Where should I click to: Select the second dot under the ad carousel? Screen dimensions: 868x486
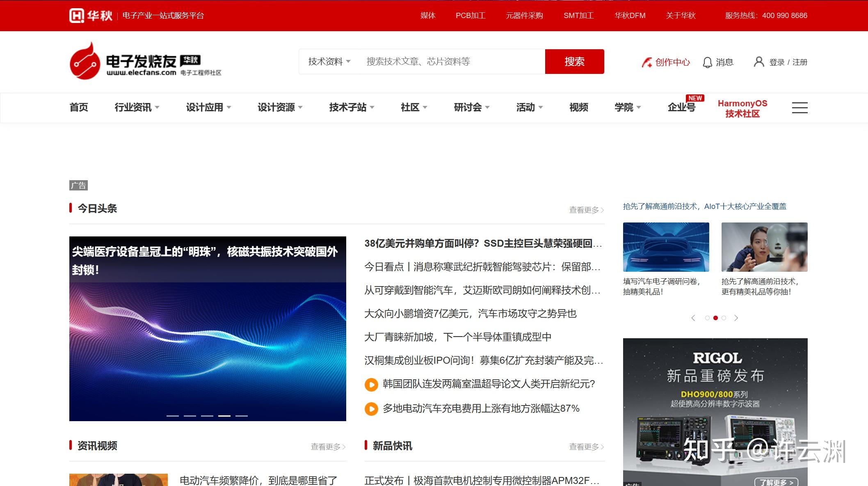point(715,318)
